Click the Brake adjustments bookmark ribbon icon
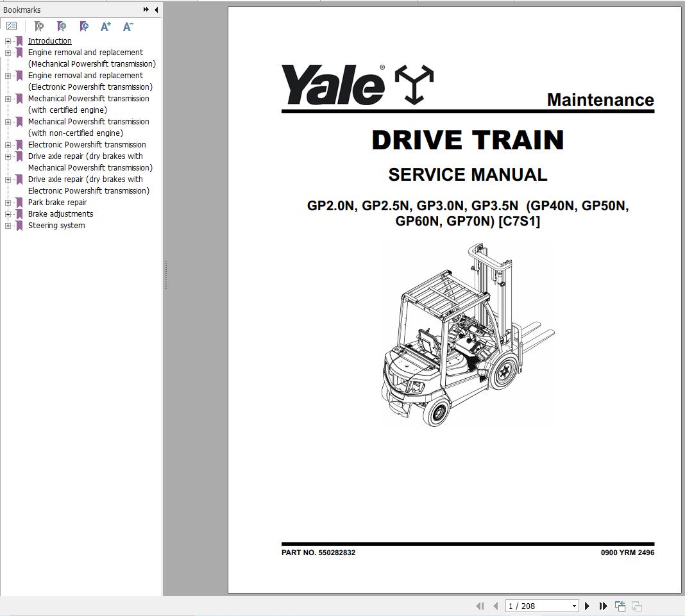Viewport: 685px width, 616px height. click(19, 214)
